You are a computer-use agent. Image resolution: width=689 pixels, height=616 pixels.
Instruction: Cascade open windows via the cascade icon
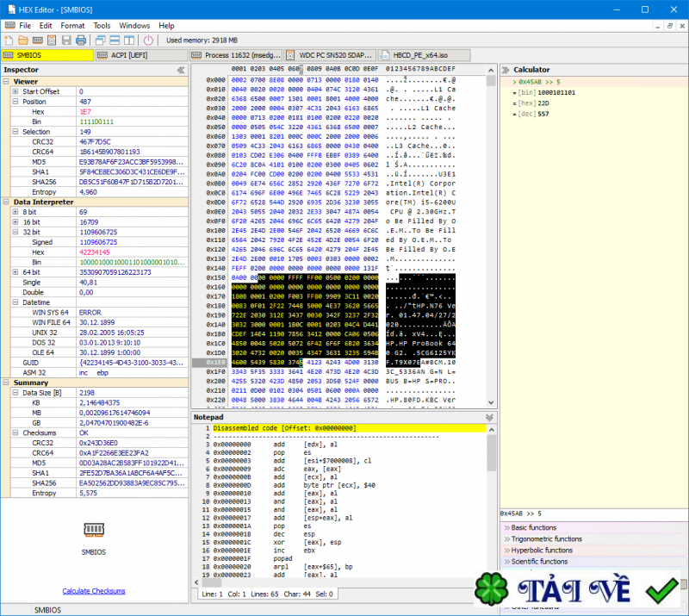[99, 40]
